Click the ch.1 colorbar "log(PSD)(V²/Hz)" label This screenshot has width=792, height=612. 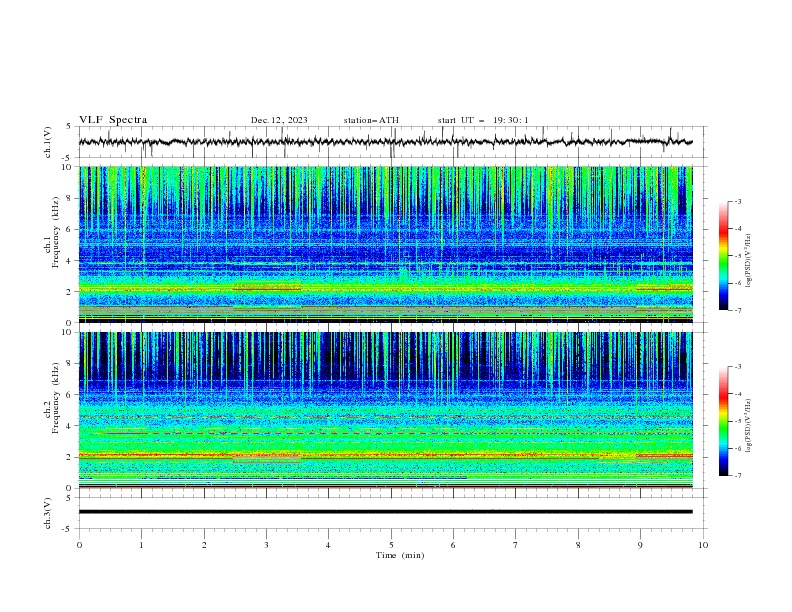[x=748, y=261]
